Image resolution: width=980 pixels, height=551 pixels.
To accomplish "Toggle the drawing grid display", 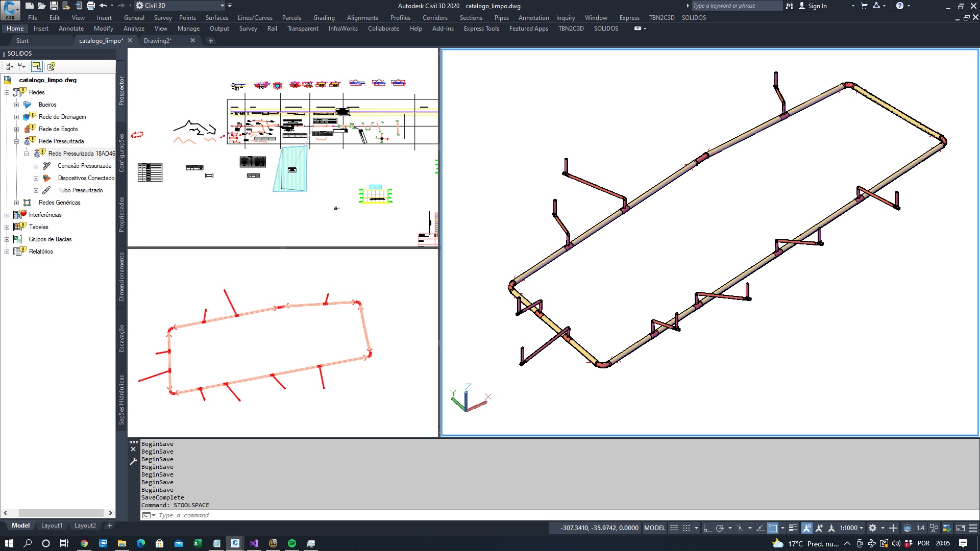I will click(x=674, y=528).
